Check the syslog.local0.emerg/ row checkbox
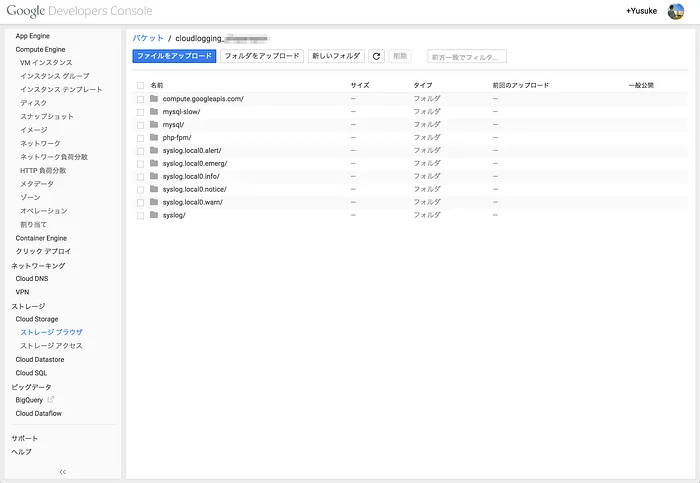Screen dimensions: 700x483 [x=141, y=164]
